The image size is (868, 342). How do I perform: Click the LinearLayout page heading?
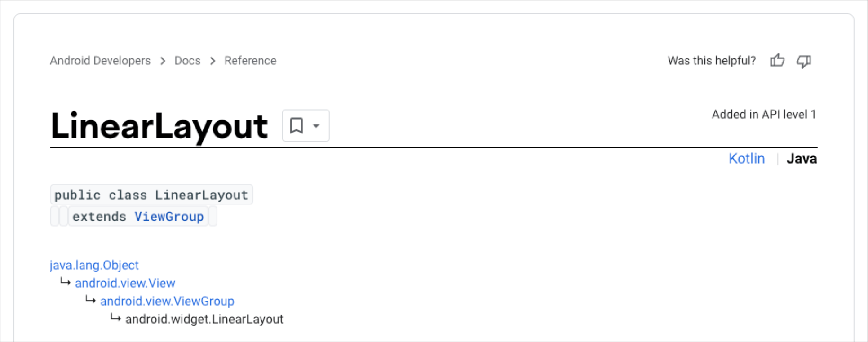pos(159,127)
